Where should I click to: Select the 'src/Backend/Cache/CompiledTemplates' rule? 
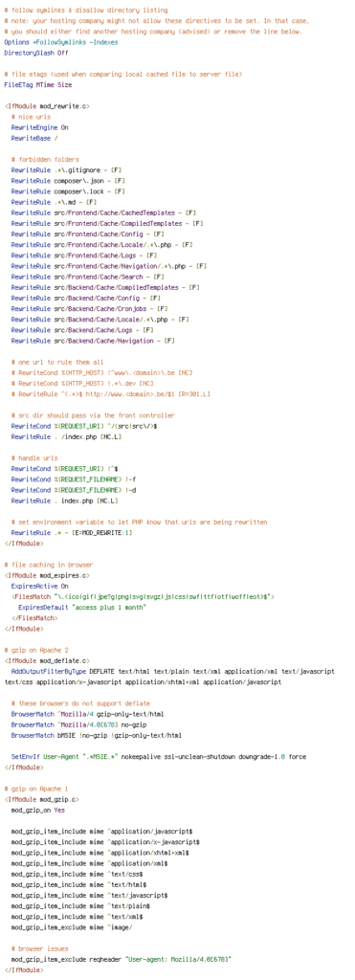click(105, 287)
